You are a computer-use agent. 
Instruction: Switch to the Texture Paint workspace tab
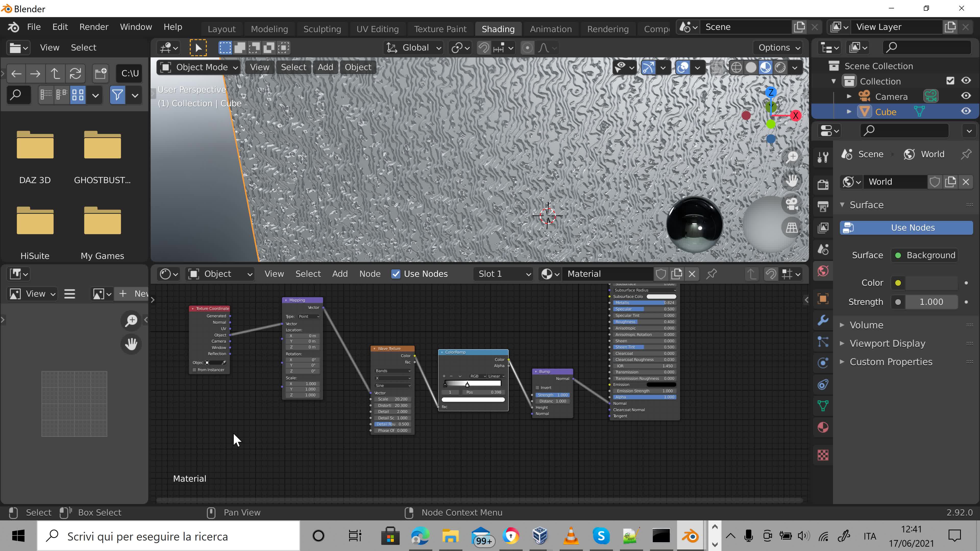tap(440, 29)
